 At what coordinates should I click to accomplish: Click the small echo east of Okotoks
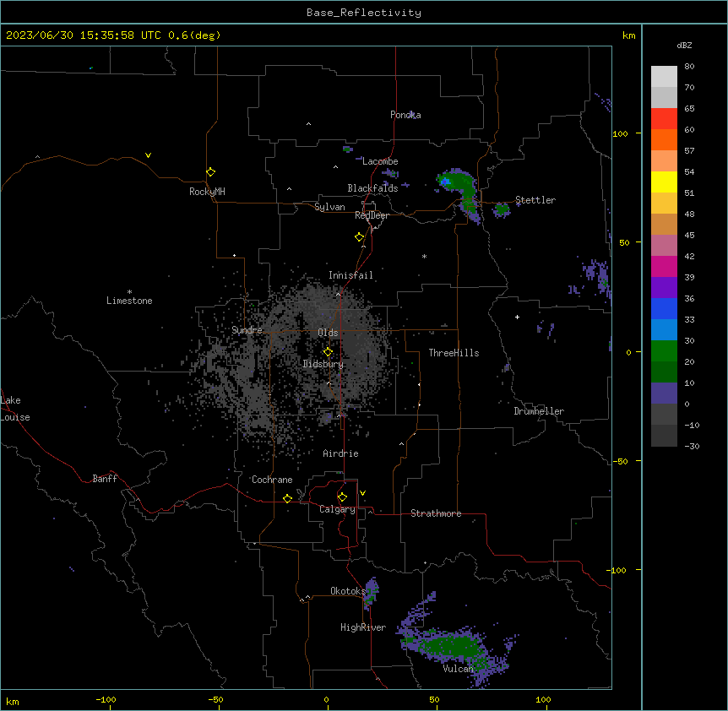coord(371,593)
